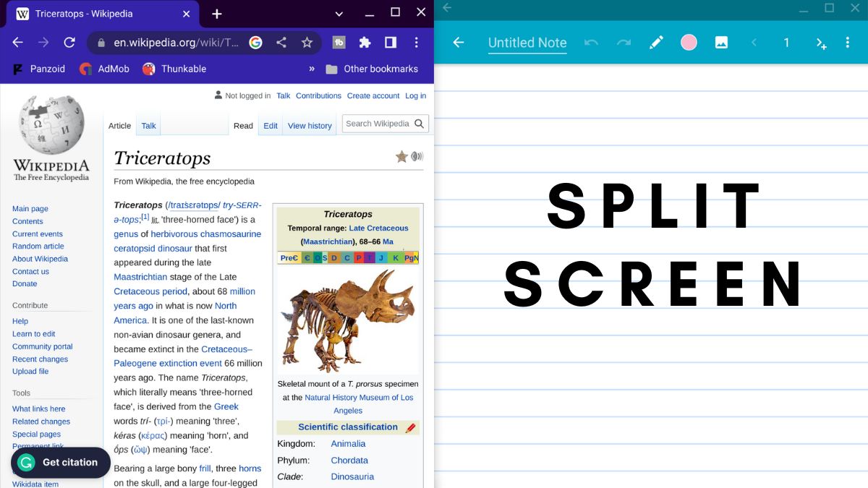
Task: Click the Untitled Note title field
Action: (x=527, y=43)
